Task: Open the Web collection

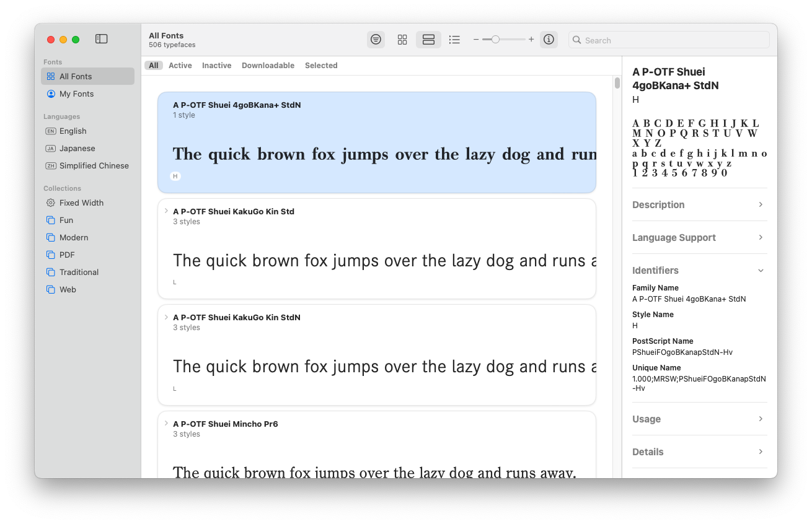Action: click(87, 289)
